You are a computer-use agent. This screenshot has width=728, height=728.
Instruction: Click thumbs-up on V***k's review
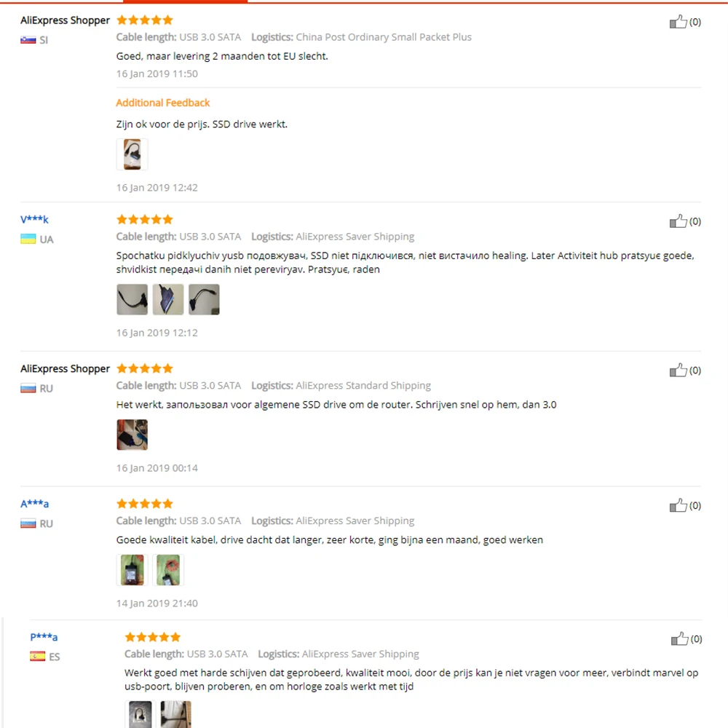point(678,221)
